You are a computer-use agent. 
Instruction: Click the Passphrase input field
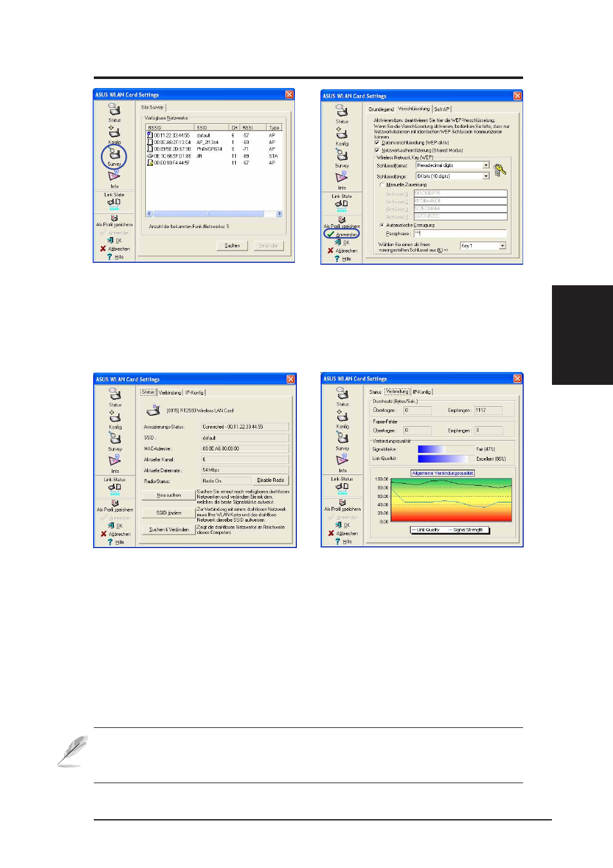coord(460,233)
